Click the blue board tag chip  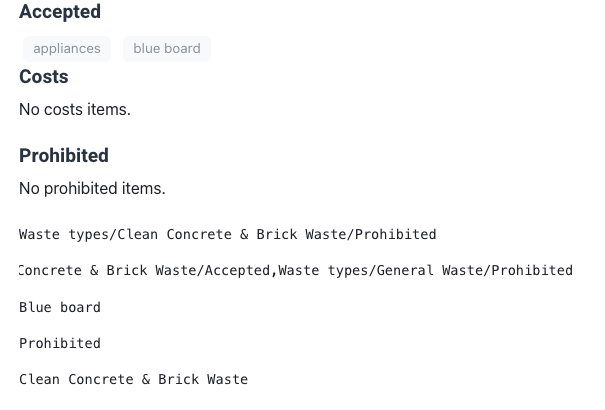[x=167, y=49]
